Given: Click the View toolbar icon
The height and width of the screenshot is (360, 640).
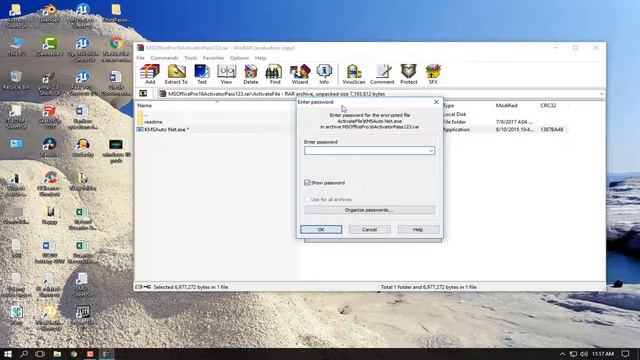Looking at the screenshot, I should (x=226, y=74).
